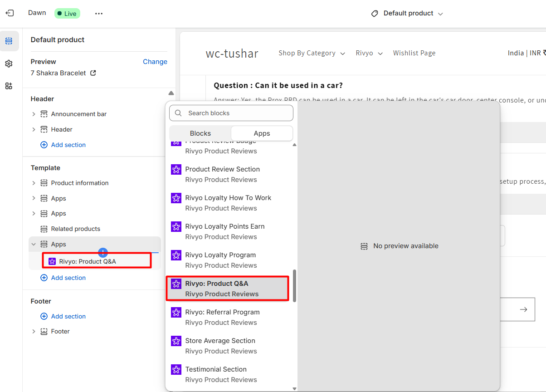Expand the Header section chevron

click(34, 129)
